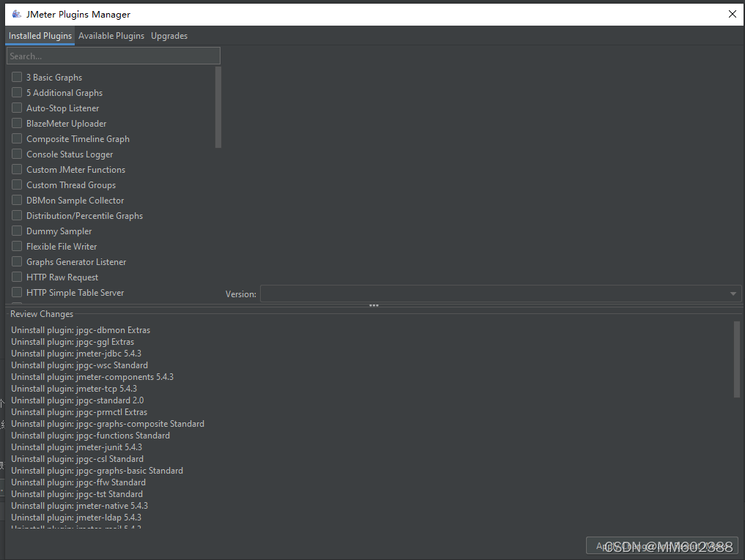Toggle the Auto-Stop Listener checkbox

coord(17,108)
